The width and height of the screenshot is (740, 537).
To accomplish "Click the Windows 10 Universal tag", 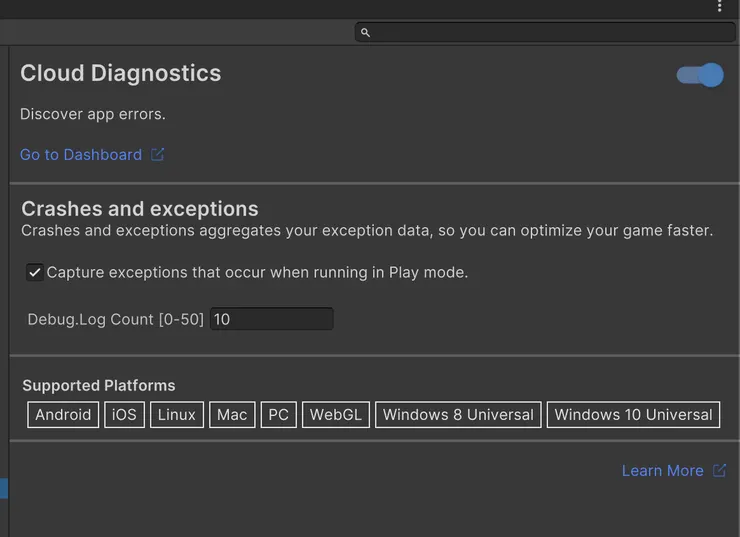I will (x=633, y=415).
